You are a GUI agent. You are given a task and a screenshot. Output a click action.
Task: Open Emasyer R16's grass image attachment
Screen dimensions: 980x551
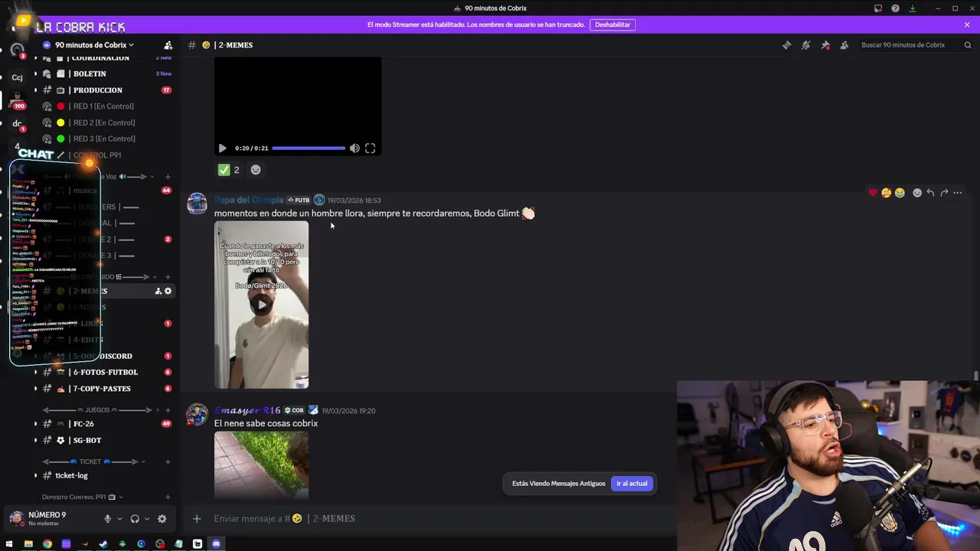click(262, 465)
